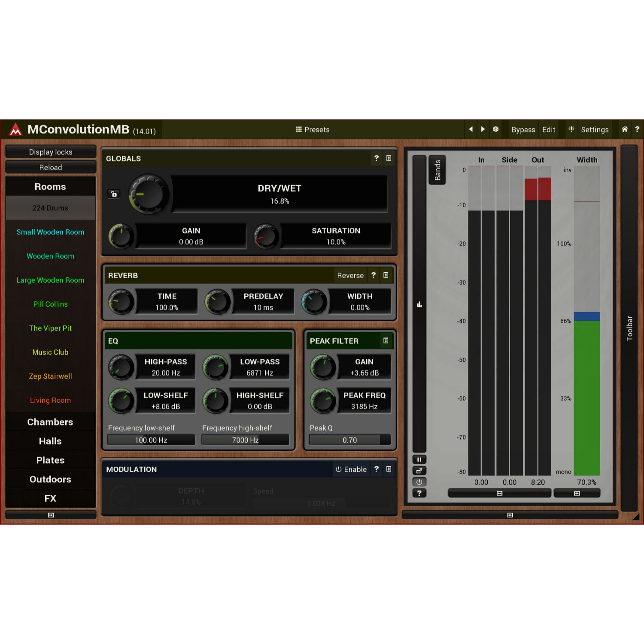Open help for the GLOBALS section
Screen dimensions: 644x644
tap(377, 158)
